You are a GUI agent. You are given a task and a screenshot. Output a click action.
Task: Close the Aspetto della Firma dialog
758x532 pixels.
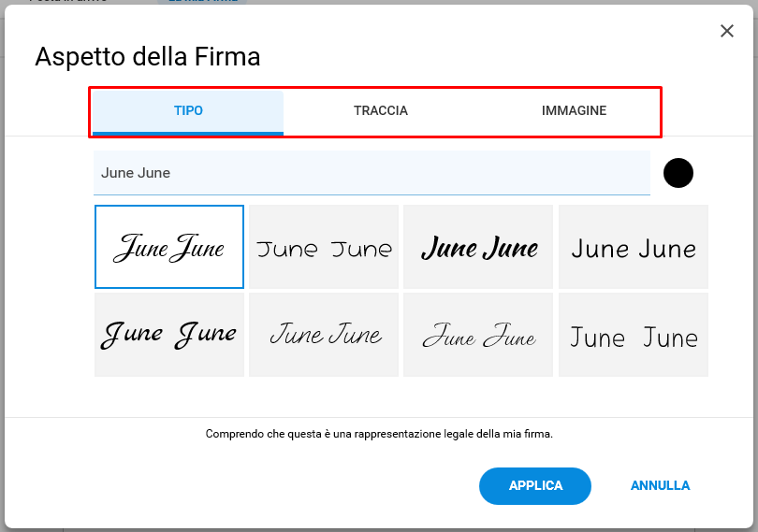[726, 31]
